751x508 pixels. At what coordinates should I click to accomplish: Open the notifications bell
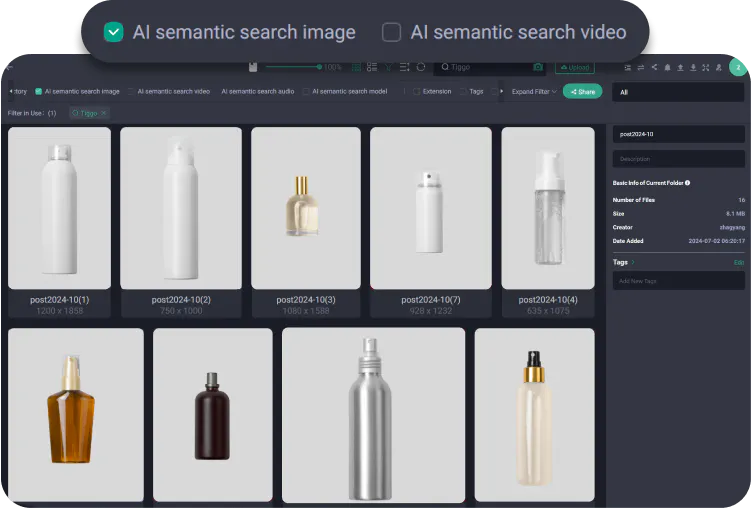(667, 68)
